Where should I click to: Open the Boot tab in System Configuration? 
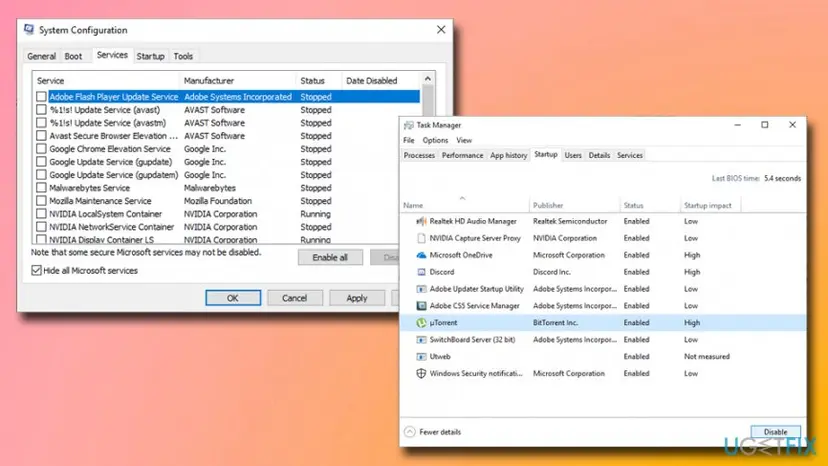(73, 56)
